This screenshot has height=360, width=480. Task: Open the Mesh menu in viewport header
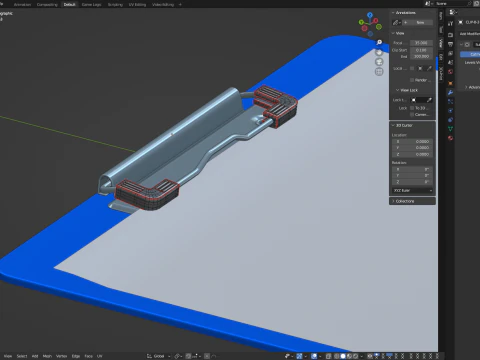tap(47, 356)
